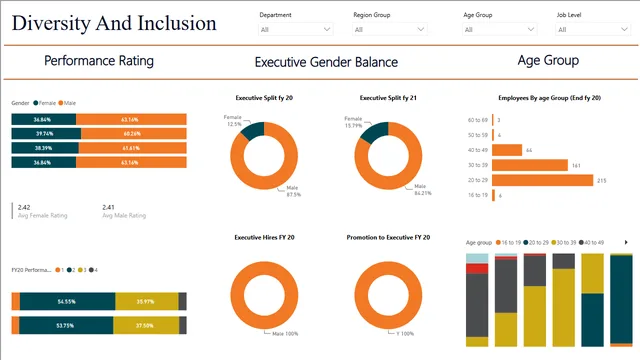
Task: Click the Male 100% donut label
Action: tap(285, 334)
